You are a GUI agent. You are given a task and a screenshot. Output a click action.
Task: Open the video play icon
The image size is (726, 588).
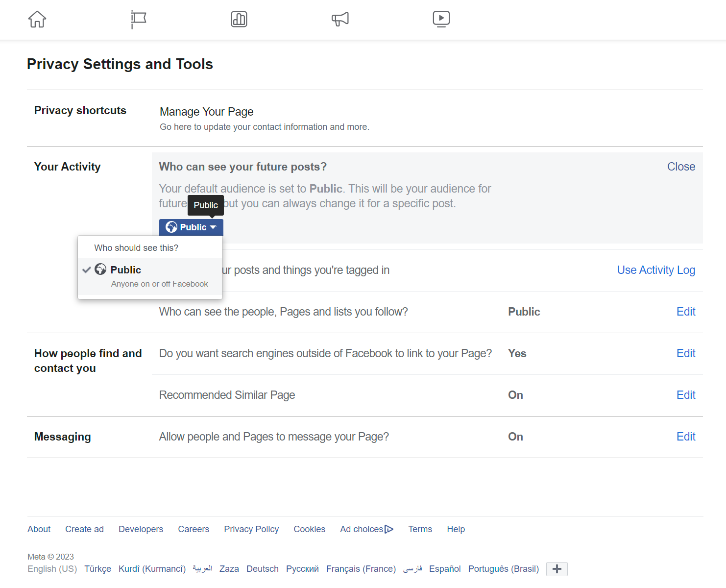click(441, 20)
